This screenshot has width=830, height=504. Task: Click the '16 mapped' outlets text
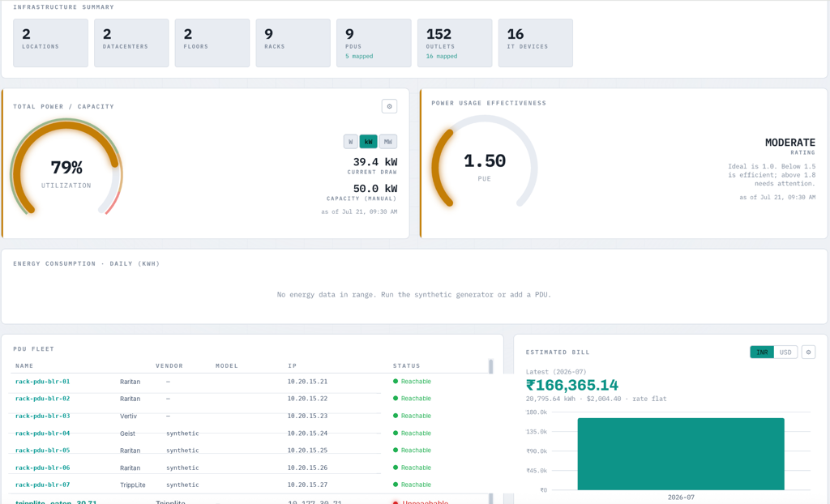442,56
